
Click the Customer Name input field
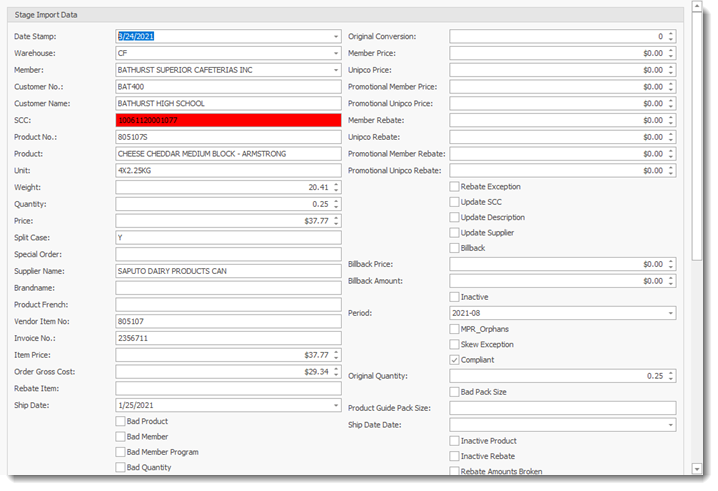(229, 103)
